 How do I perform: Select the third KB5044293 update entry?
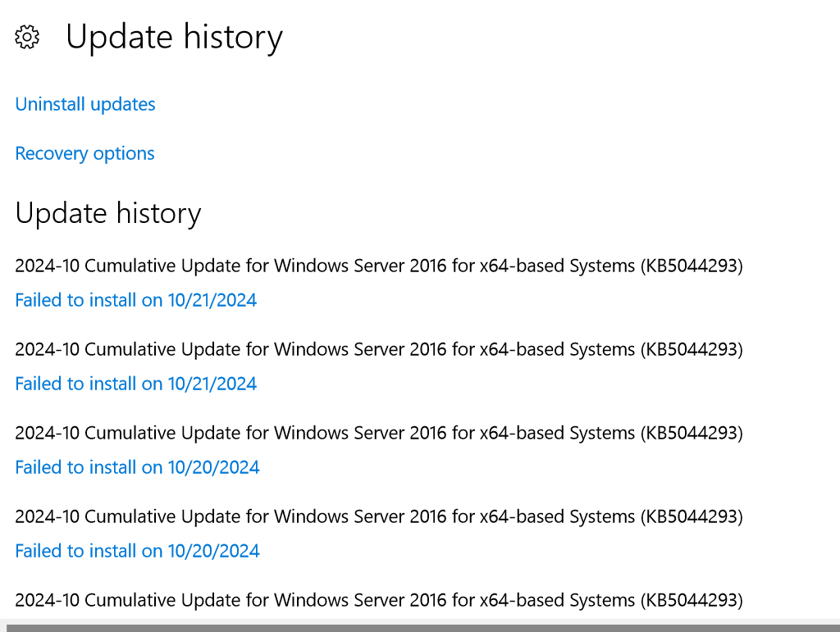click(378, 433)
